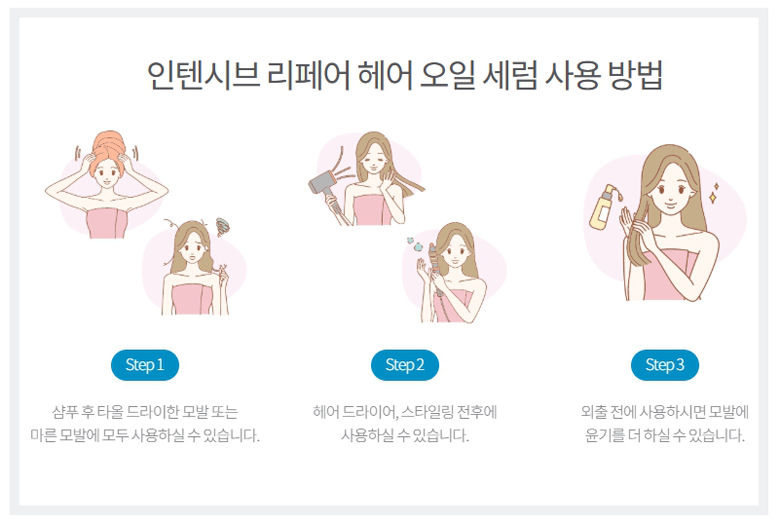Image resolution: width=780 pixels, height=523 pixels.
Task: Click the Step 3 badge
Action: (x=665, y=365)
